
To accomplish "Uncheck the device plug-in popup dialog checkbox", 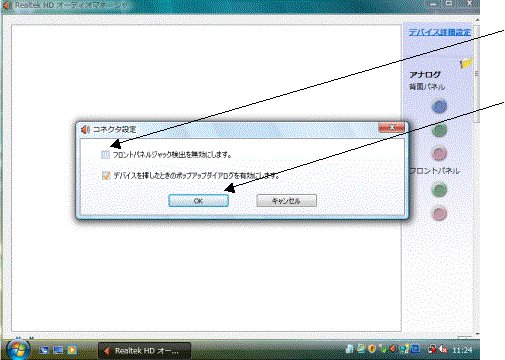I will (106, 175).
